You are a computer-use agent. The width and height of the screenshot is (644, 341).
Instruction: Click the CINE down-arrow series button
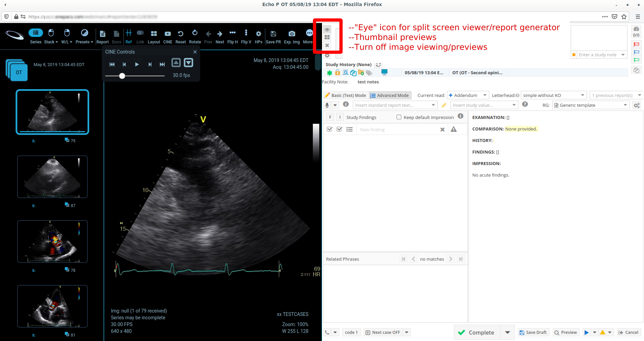click(x=188, y=63)
